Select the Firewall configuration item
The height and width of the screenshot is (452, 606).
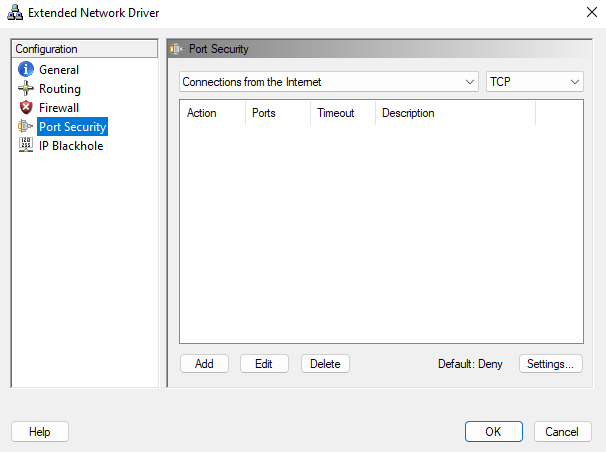coord(59,108)
